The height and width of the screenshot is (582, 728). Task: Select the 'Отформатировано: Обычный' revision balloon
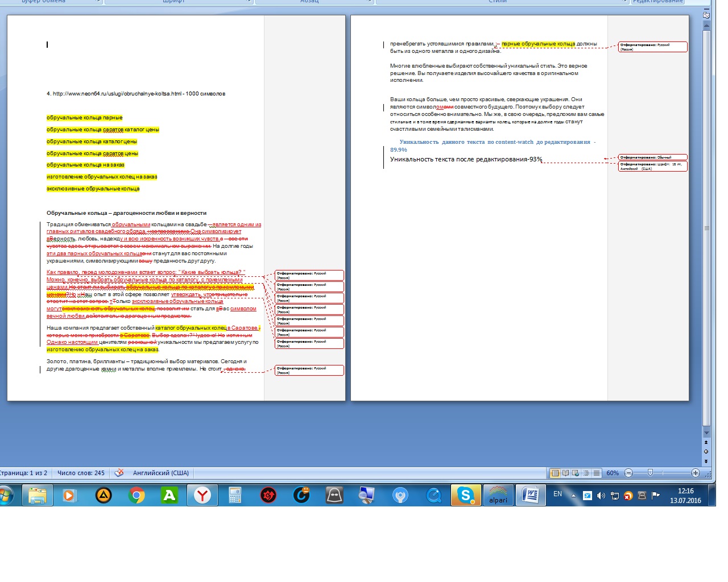pyautogui.click(x=653, y=157)
